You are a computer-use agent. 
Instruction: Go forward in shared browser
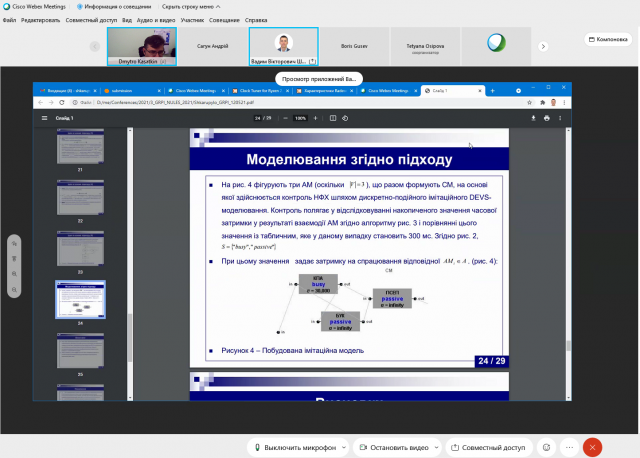point(51,102)
